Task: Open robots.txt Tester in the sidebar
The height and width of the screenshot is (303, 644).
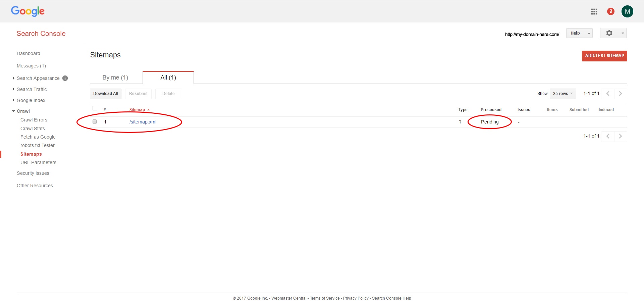Action: (38, 145)
